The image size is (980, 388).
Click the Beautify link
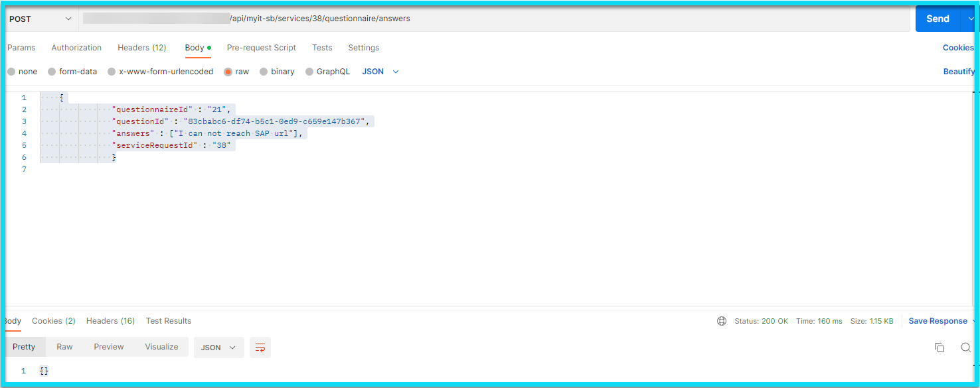(x=959, y=72)
